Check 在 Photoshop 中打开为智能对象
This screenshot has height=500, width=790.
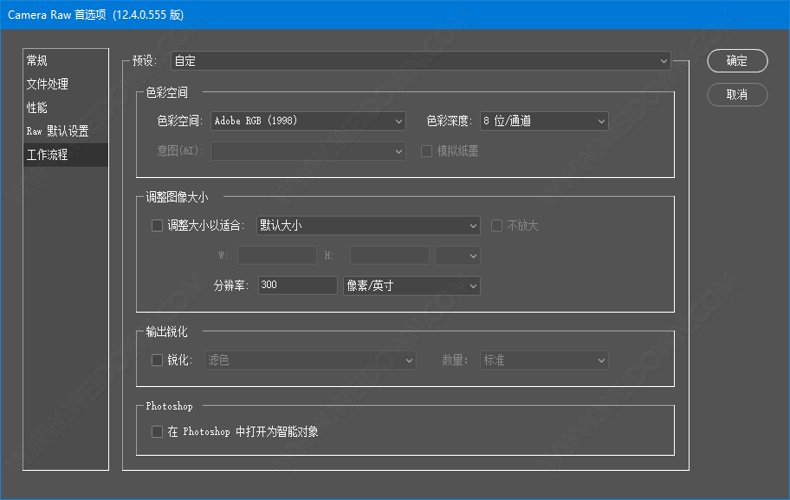pos(157,432)
